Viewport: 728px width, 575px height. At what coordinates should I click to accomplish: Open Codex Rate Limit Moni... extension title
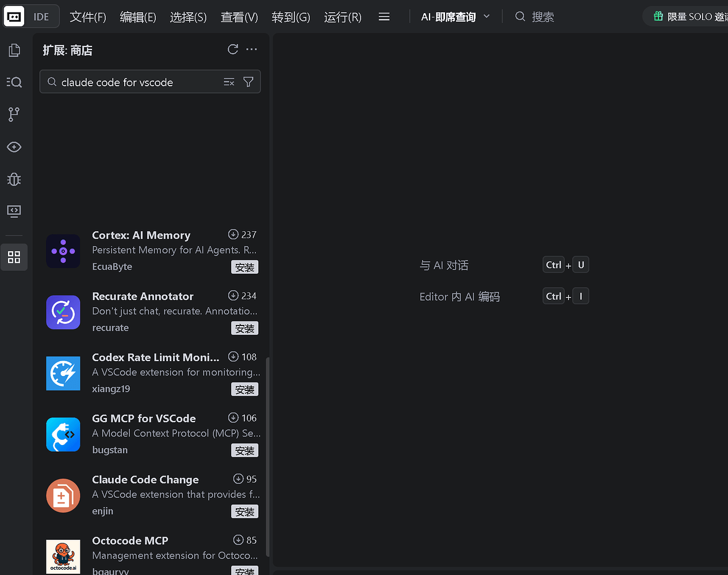[x=155, y=357]
